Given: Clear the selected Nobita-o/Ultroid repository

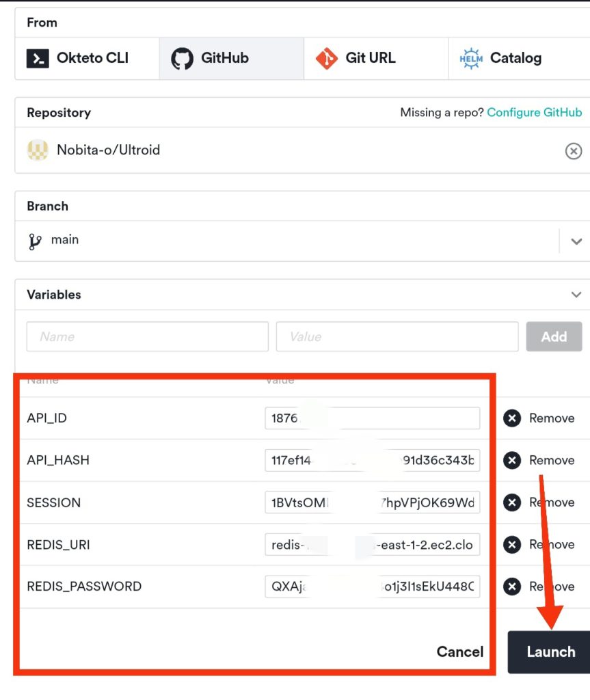Looking at the screenshot, I should 574,151.
